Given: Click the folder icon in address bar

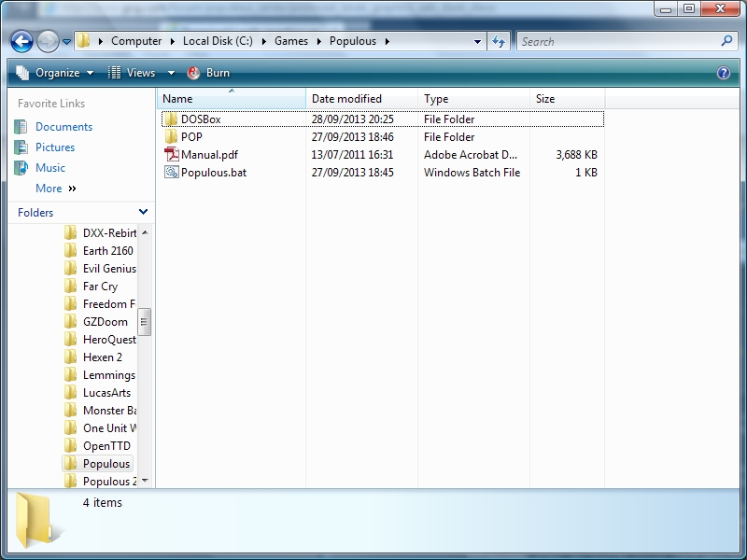Looking at the screenshot, I should pos(83,41).
